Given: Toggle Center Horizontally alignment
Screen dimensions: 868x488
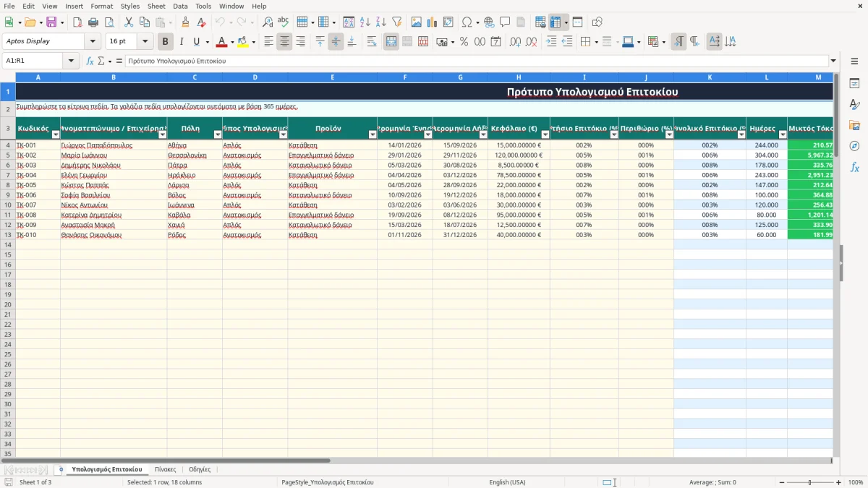Looking at the screenshot, I should [x=284, y=42].
